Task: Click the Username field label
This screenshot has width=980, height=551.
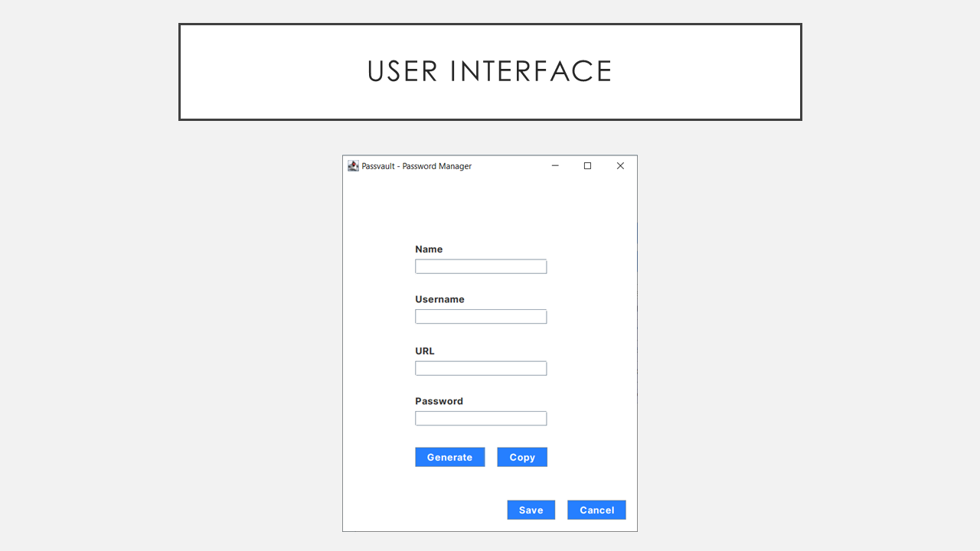Action: (439, 299)
